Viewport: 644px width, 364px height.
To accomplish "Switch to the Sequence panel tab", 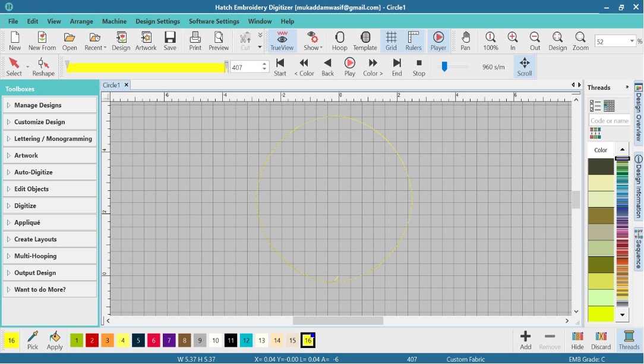I will coord(637,249).
